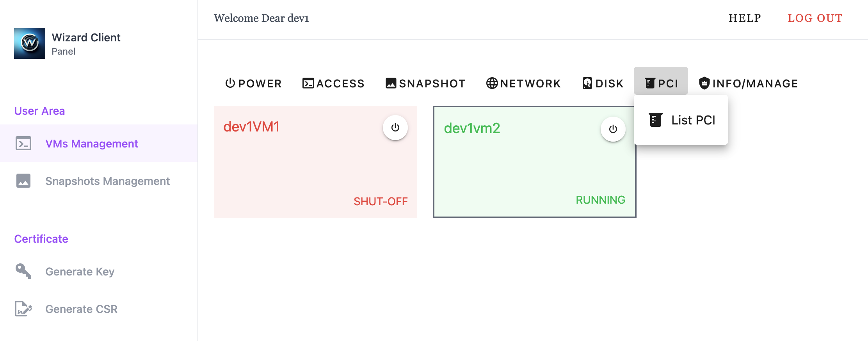Viewport: 868px width, 341px height.
Task: Click the globe icon on Network menu
Action: tap(492, 83)
